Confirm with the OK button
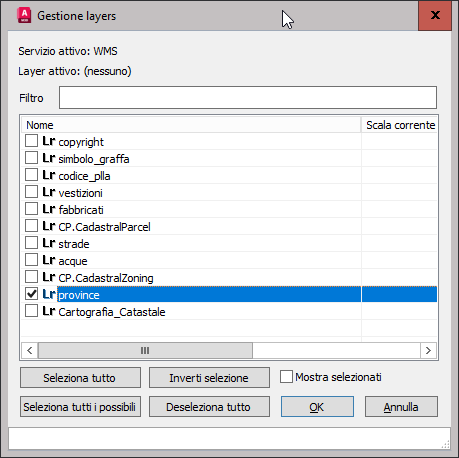Image resolution: width=459 pixels, height=458 pixels. [317, 407]
